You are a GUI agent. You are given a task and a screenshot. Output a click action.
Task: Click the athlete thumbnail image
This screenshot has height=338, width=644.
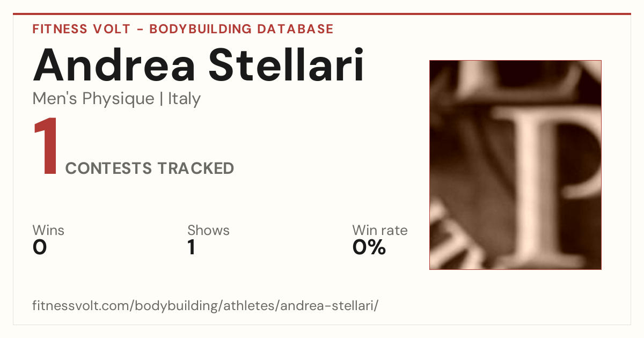(x=515, y=165)
